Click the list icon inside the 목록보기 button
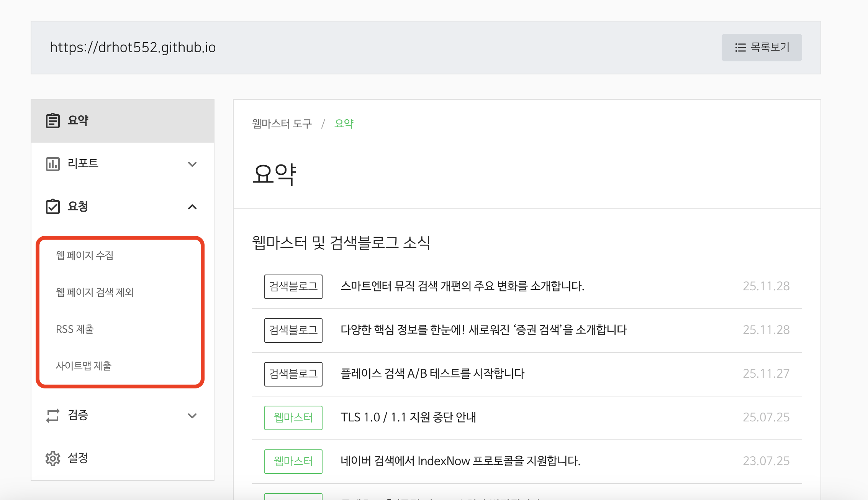868x500 pixels. tap(740, 48)
